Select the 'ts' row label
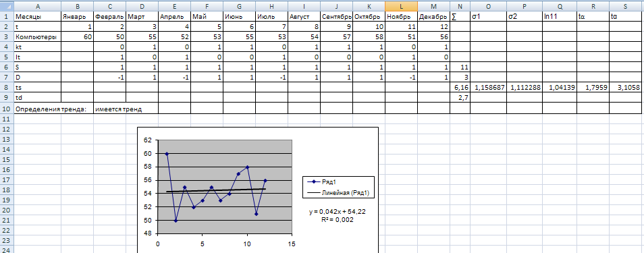 [38, 87]
